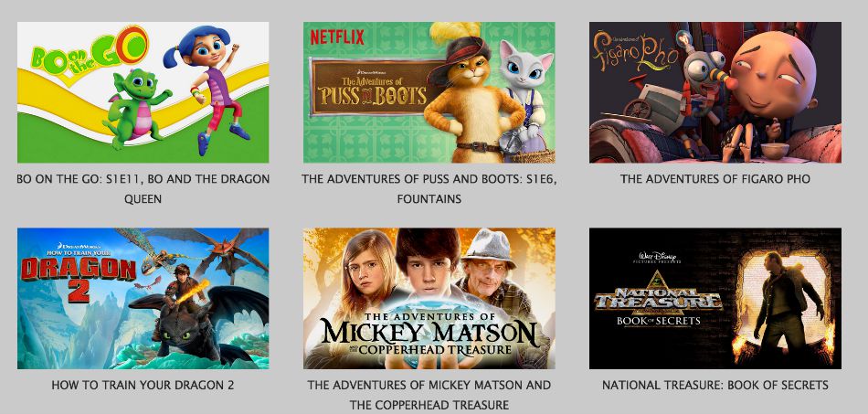Click the DreamWorks Dragon 2 title logo

(79, 273)
